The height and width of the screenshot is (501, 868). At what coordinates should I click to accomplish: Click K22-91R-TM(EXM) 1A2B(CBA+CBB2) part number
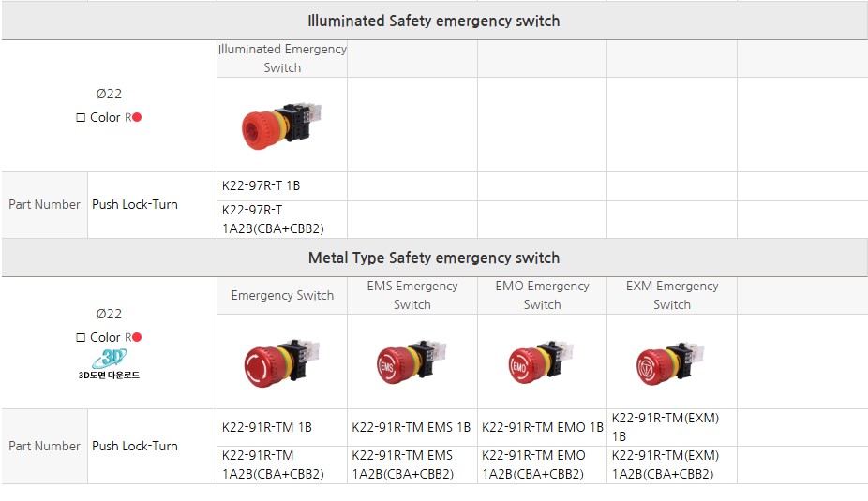pyautogui.click(x=665, y=464)
